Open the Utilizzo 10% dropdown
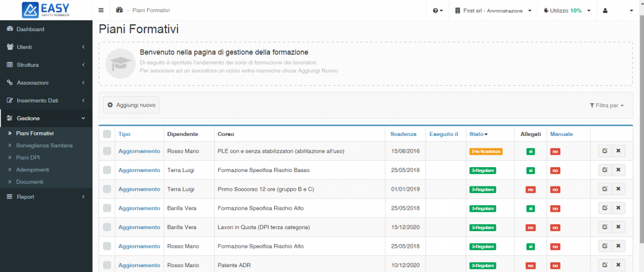Image resolution: width=644 pixels, height=272 pixels. 567,10
